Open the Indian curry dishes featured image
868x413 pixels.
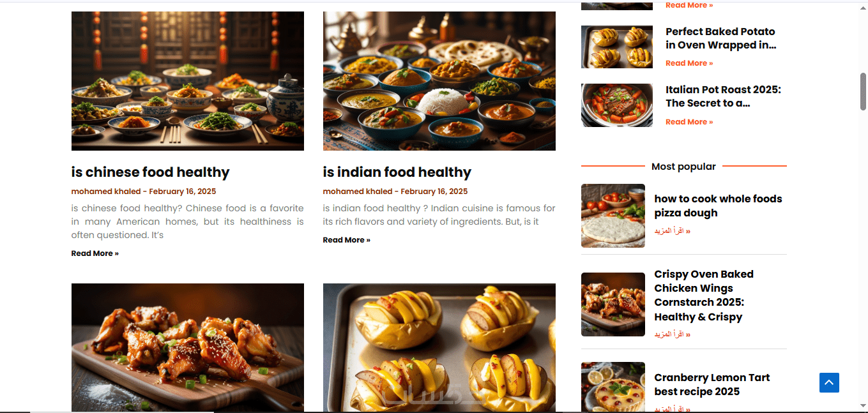(439, 81)
